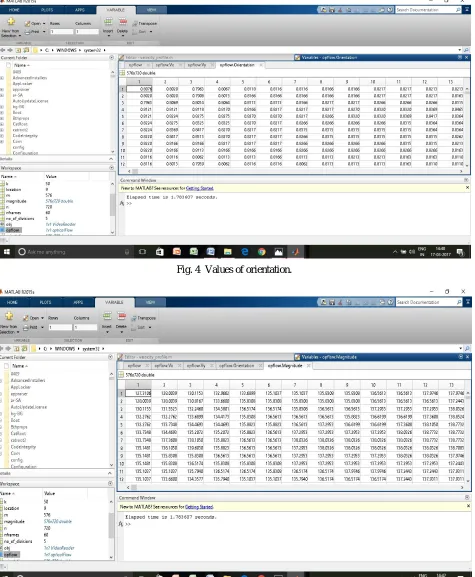Screen dimensions: 475x577
Task: Click column 7 header in bottom variable table
Action: click(295, 385)
